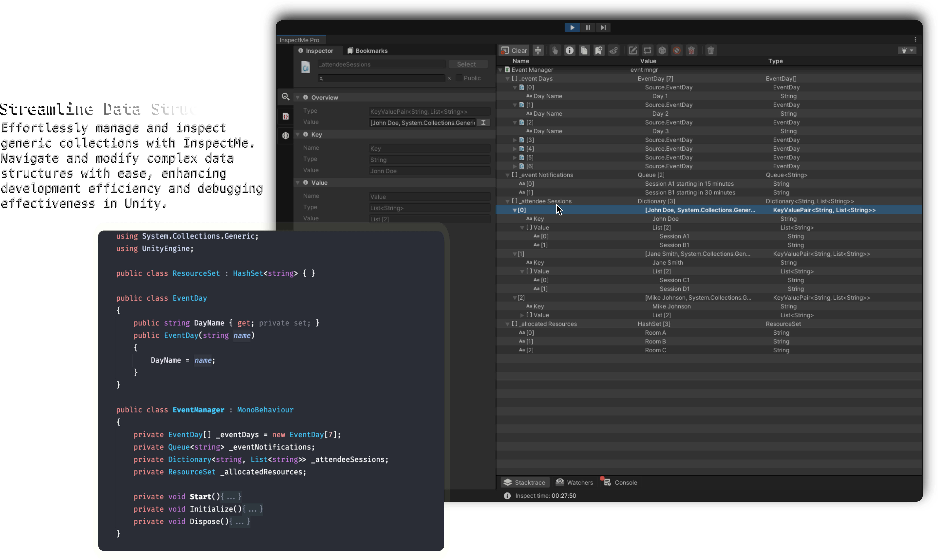Clear the inspector search with the X
The height and width of the screenshot is (560, 938).
pyautogui.click(x=449, y=78)
